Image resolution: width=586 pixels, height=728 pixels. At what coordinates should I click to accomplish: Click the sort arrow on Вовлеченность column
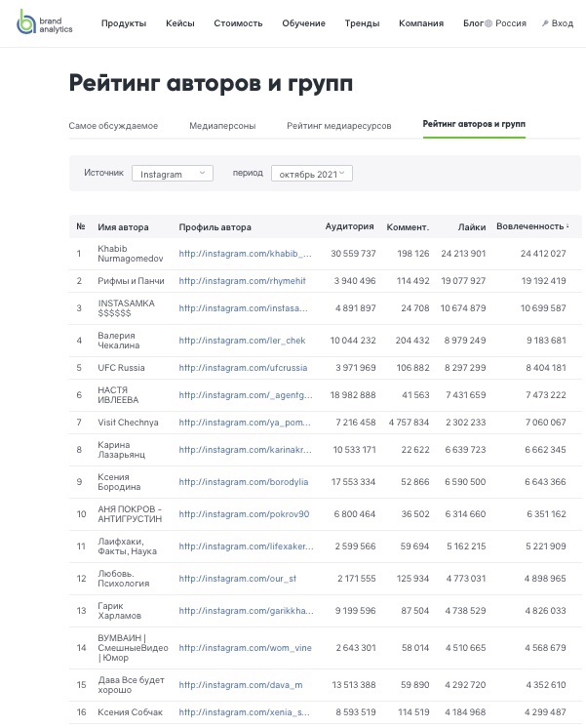point(568,226)
